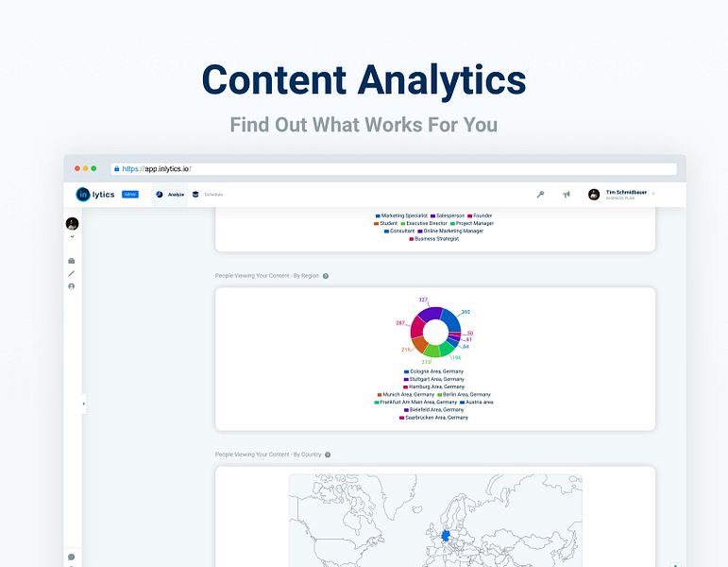Select Hamburg Area, Germany legend item
Screen dimensions: 728x567
coord(433,387)
